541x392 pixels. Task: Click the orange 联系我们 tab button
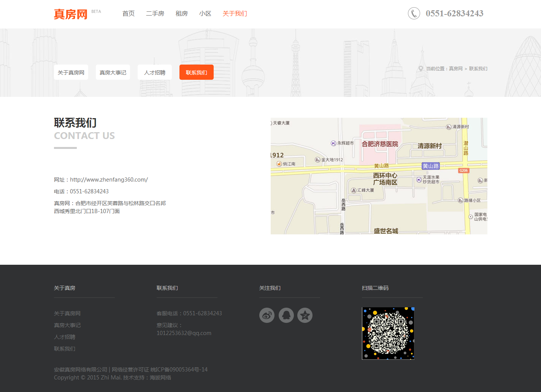(197, 73)
